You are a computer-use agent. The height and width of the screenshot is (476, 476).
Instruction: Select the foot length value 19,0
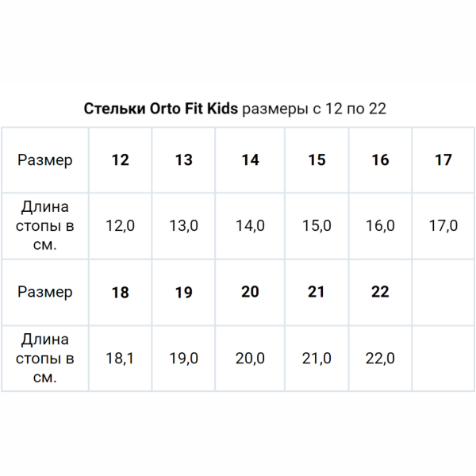click(x=183, y=359)
